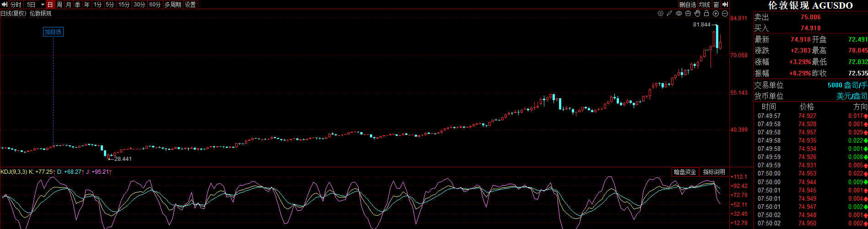The height and width of the screenshot is (229, 868).
Task: Switch to the 周 weekly tab
Action: (60, 5)
